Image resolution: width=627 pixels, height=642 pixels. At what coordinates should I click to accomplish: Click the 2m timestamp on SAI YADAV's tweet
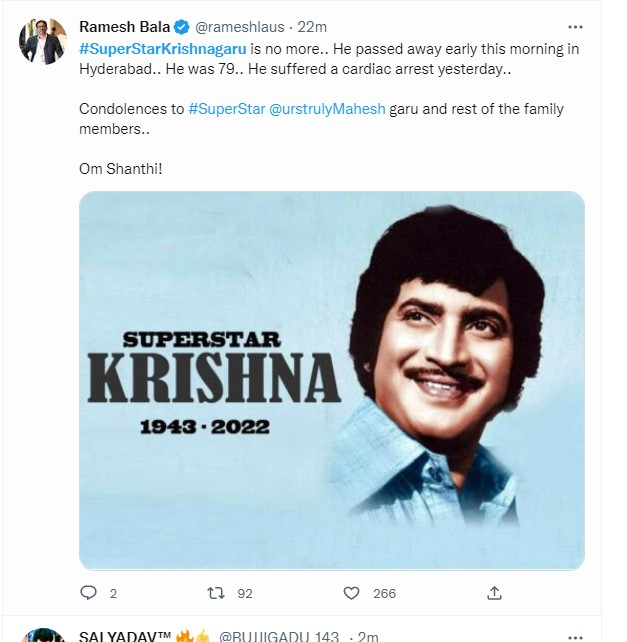(368, 636)
